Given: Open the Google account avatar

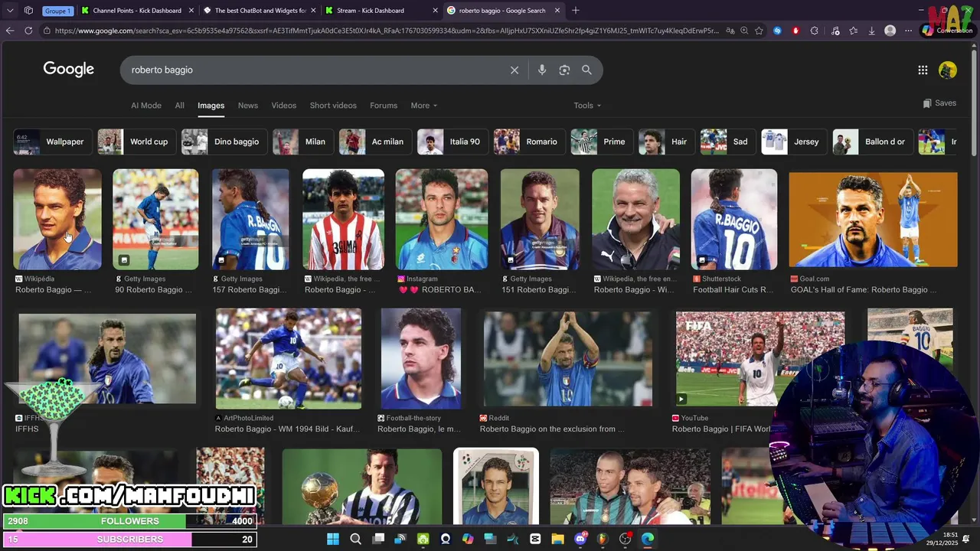Looking at the screenshot, I should tap(948, 70).
